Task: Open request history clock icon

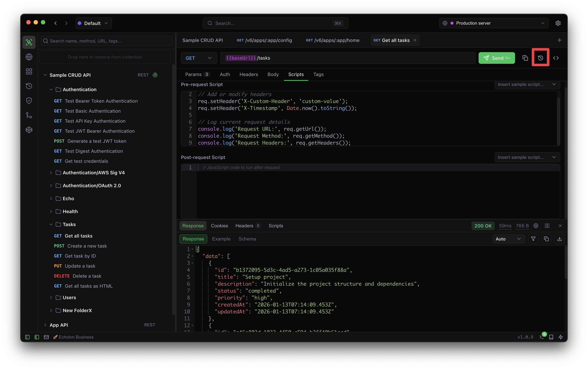Action: [540, 58]
